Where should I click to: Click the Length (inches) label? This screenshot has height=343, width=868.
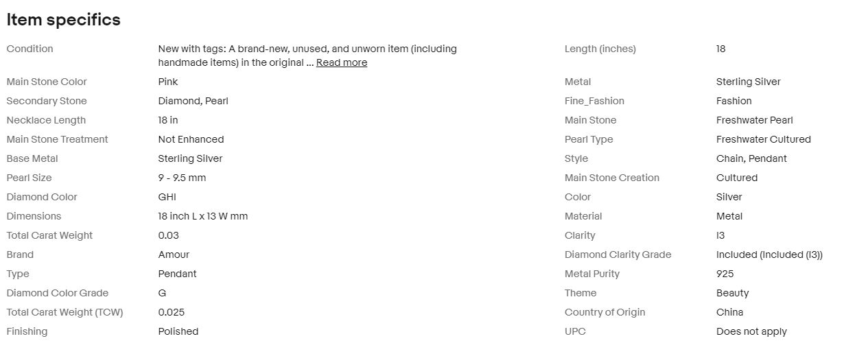pyautogui.click(x=600, y=49)
